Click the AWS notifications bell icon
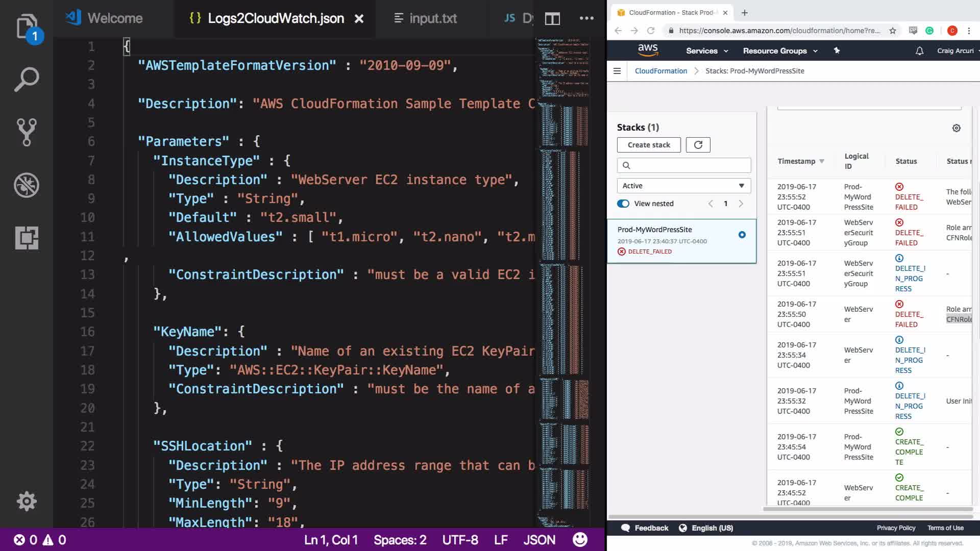 tap(919, 51)
